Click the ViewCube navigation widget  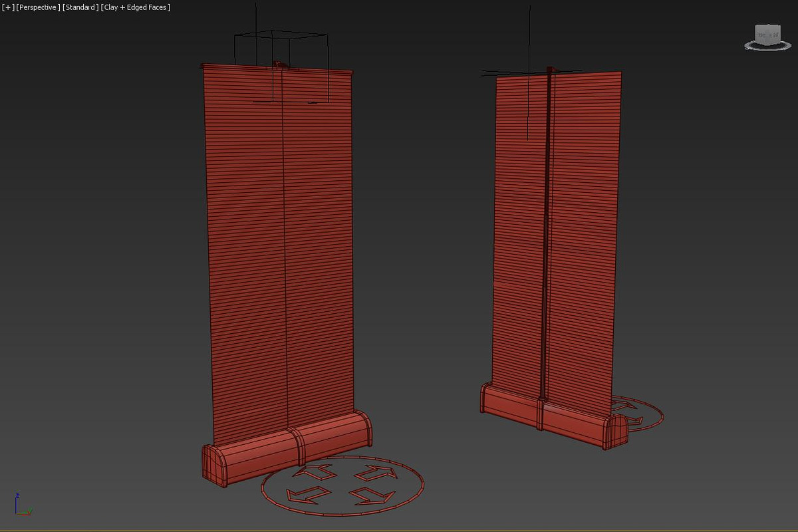(768, 37)
